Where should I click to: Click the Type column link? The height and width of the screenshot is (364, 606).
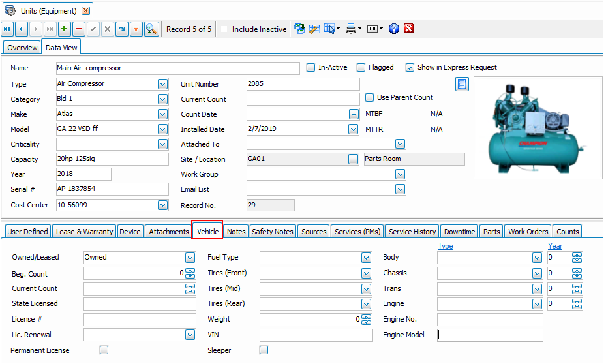pyautogui.click(x=446, y=246)
